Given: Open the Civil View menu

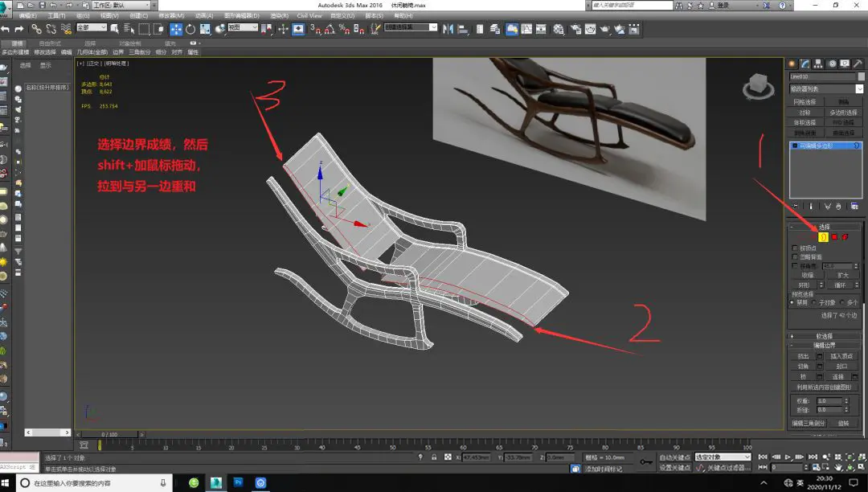Looking at the screenshot, I should 309,15.
